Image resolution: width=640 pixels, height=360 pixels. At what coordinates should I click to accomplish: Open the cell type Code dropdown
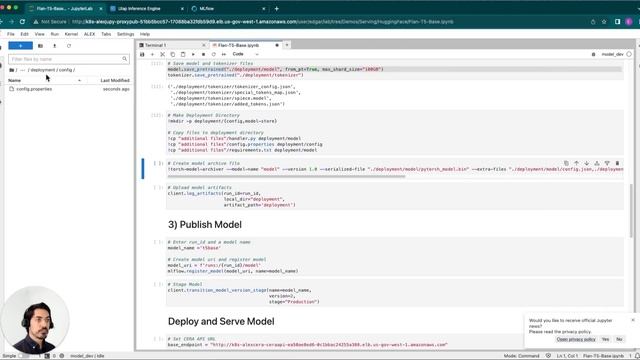coord(246,54)
